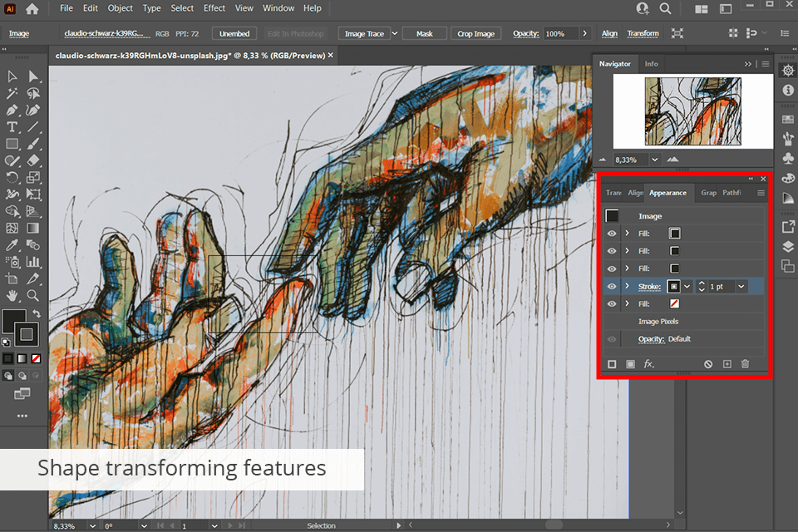Expand the chevron of the red-slash Fill row
This screenshot has width=798, height=532.
[x=627, y=303]
